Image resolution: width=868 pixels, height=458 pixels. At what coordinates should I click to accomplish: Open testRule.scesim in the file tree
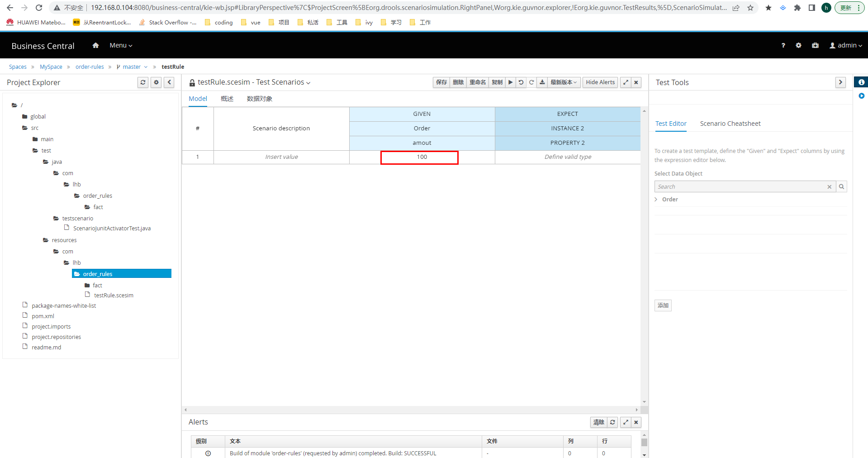pyautogui.click(x=114, y=296)
